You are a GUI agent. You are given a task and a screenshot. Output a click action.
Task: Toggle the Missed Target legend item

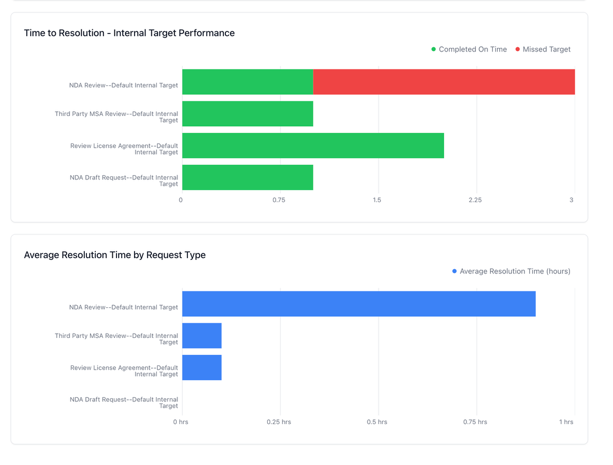(546, 49)
